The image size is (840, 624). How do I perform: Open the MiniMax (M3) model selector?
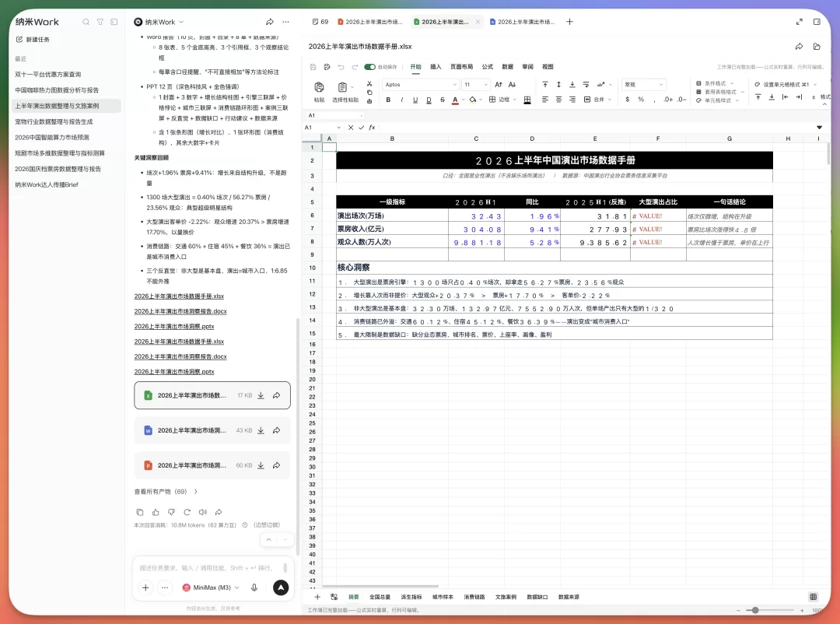pos(211,587)
